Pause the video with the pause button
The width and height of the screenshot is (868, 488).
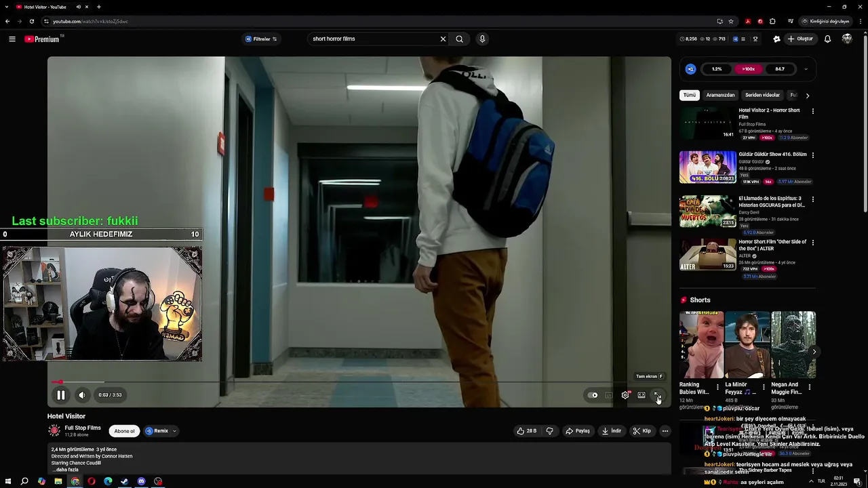pos(60,395)
